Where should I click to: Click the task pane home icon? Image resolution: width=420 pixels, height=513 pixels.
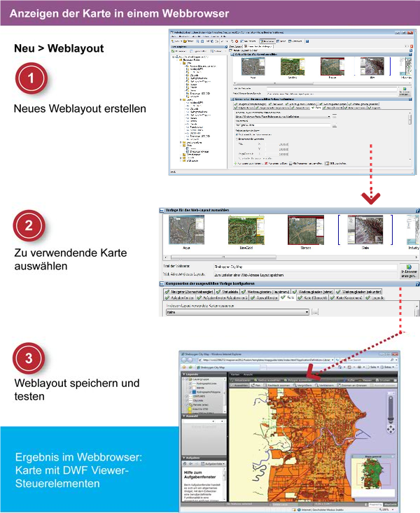click(x=185, y=463)
